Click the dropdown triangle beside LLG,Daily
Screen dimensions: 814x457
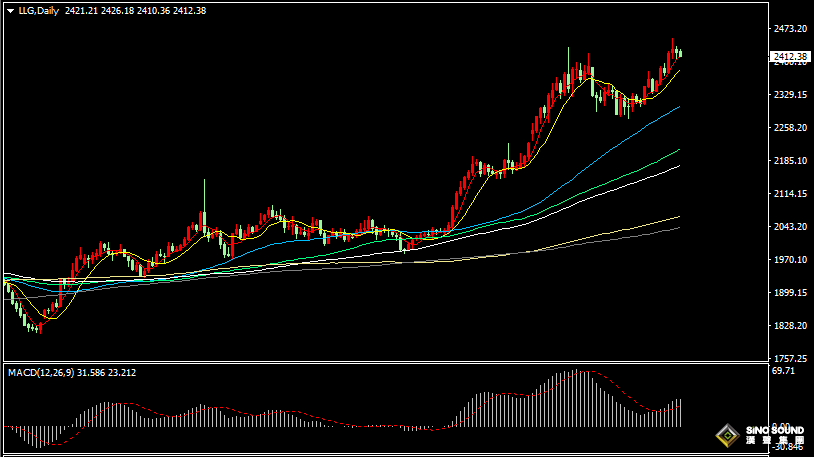click(10, 11)
